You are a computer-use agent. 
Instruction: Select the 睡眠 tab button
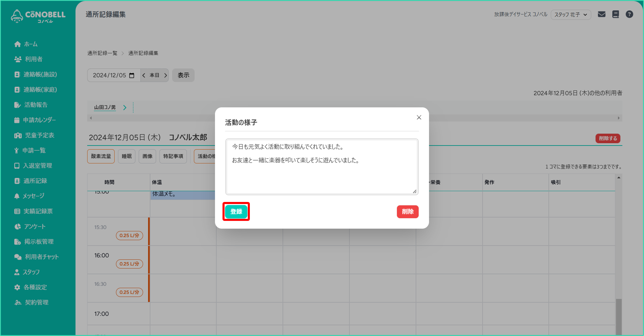pyautogui.click(x=127, y=157)
